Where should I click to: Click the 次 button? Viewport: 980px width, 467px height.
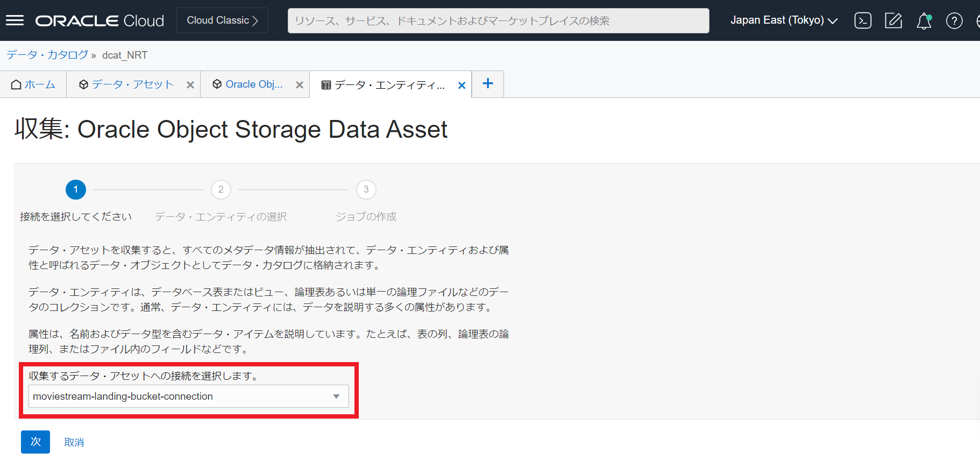[35, 442]
